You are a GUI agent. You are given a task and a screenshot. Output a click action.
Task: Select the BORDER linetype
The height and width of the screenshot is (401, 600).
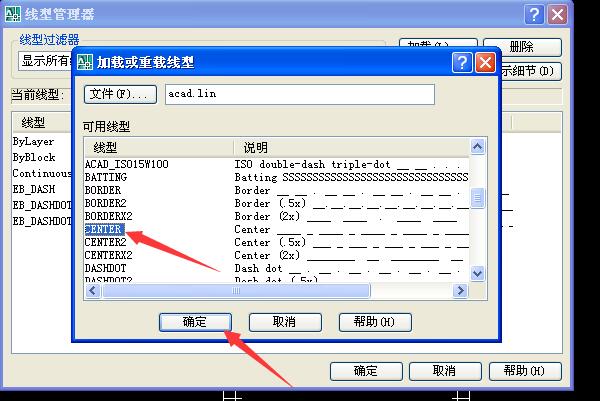[x=103, y=190]
